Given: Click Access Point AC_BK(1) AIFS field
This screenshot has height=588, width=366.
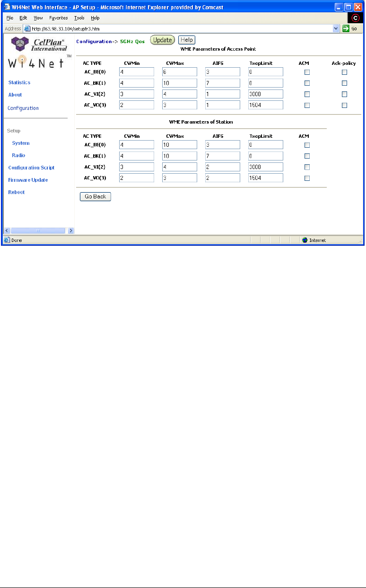Looking at the screenshot, I should point(223,83).
